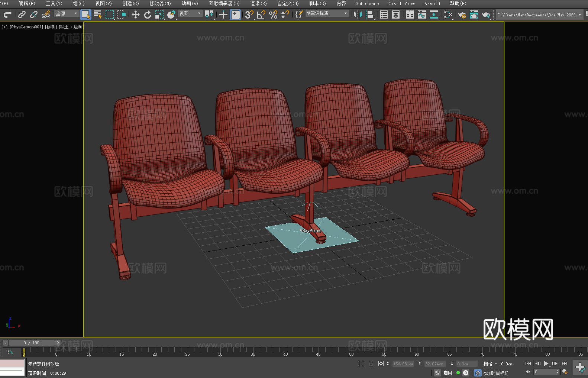Open project path dropdown C:\Users\Han\Documents

coord(539,15)
